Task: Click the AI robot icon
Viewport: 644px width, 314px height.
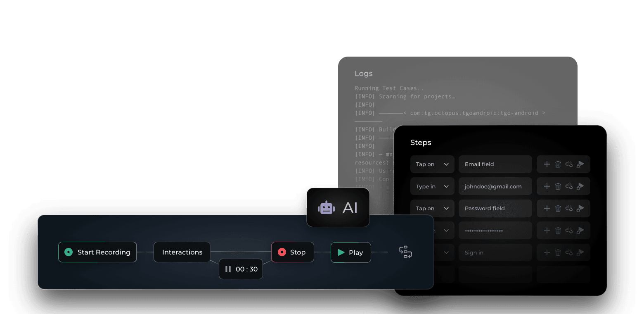Action: [326, 207]
